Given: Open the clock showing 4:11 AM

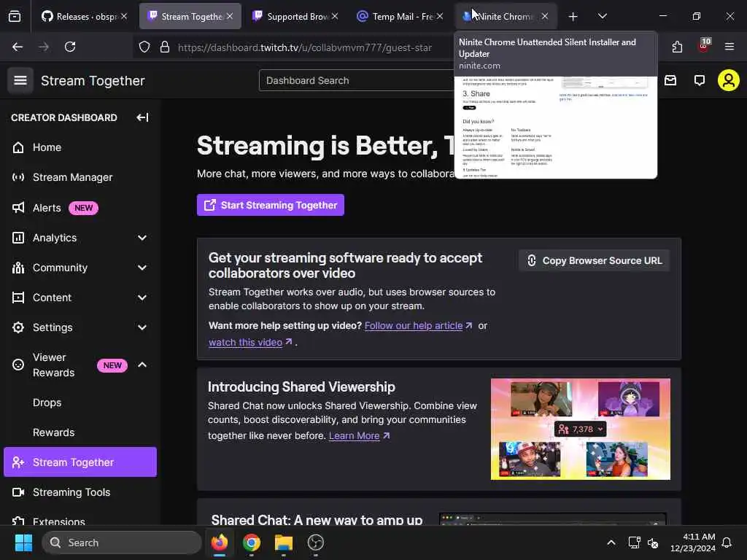Looking at the screenshot, I should pyautogui.click(x=693, y=542).
